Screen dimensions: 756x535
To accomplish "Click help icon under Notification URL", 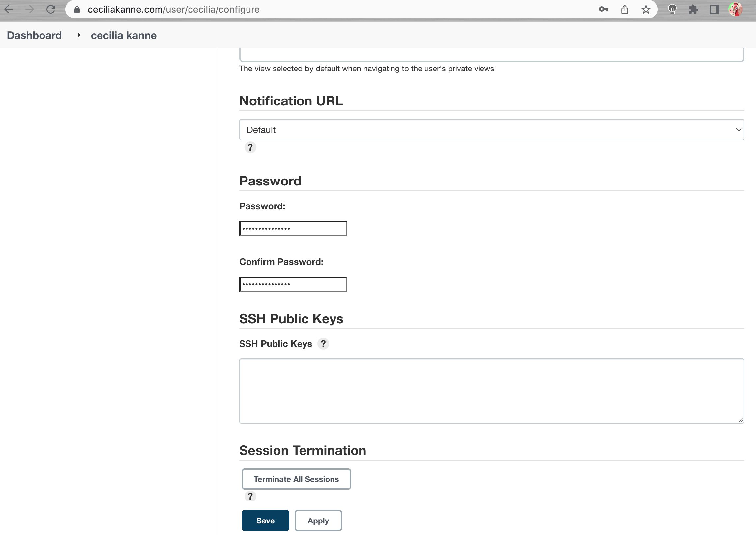I will coord(250,147).
